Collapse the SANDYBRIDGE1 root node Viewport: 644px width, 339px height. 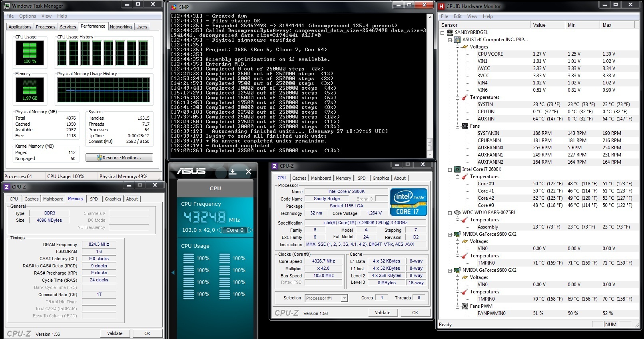(x=443, y=33)
